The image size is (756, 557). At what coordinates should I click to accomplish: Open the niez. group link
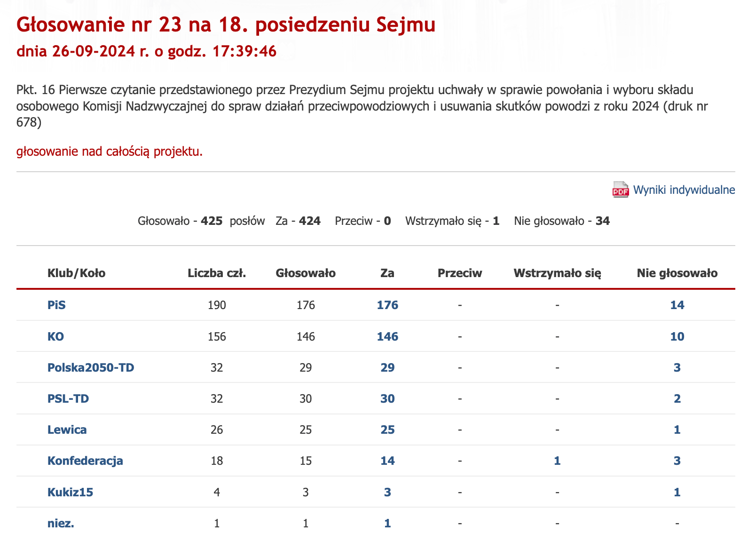(x=61, y=523)
